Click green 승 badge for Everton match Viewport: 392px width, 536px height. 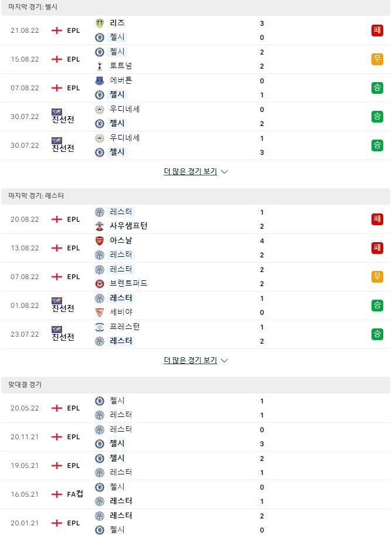point(377,88)
